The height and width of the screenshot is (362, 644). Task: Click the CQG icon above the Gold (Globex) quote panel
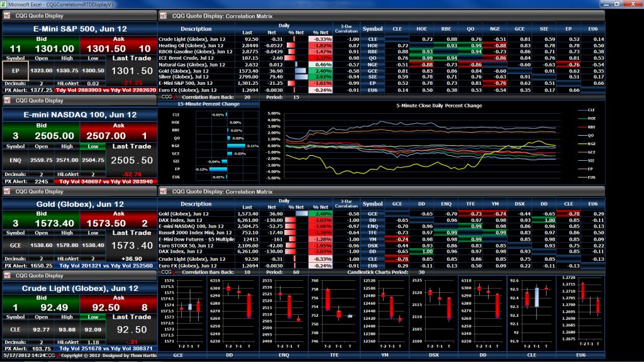coord(7,191)
